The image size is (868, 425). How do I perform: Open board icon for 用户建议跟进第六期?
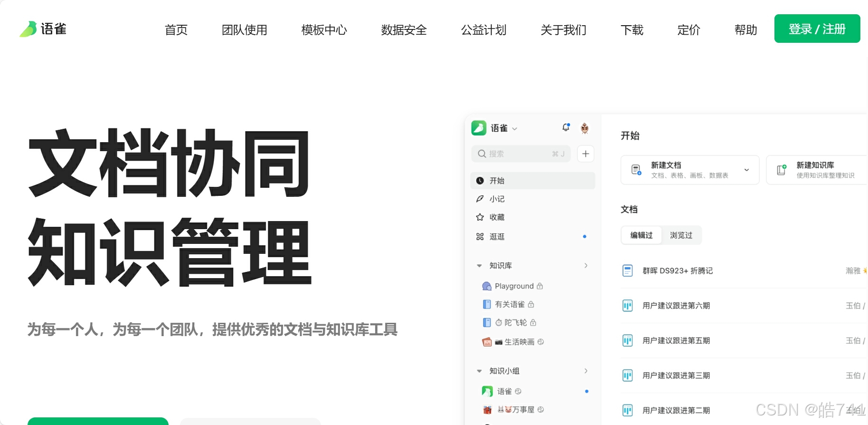(628, 306)
